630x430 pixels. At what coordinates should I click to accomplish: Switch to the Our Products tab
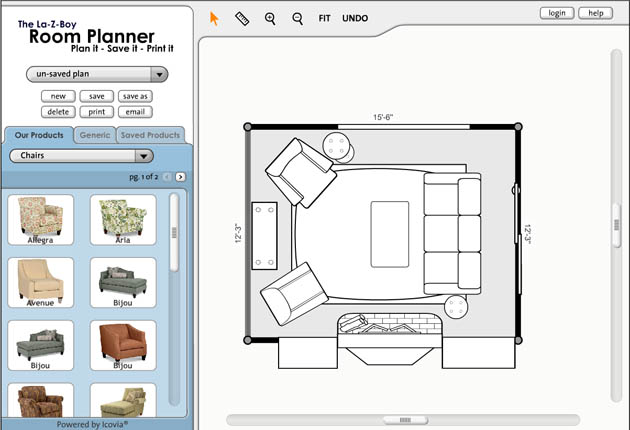pos(39,135)
